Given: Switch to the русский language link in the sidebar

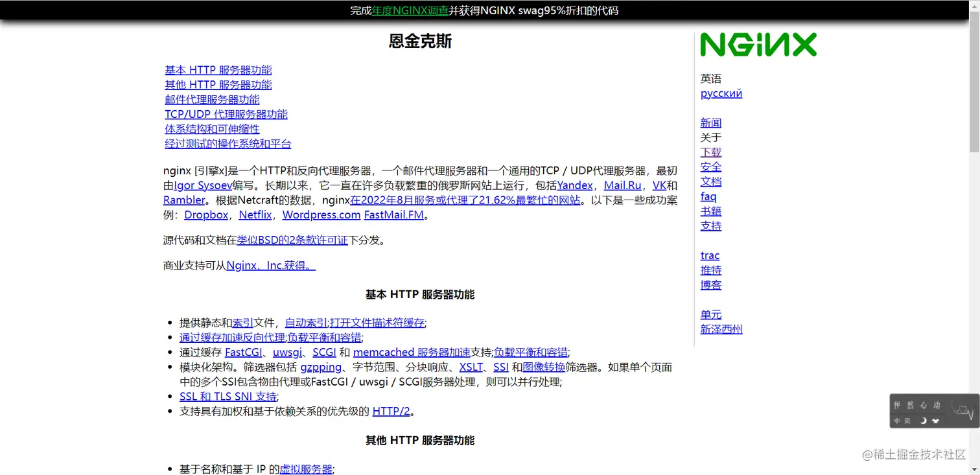Looking at the screenshot, I should (x=721, y=93).
